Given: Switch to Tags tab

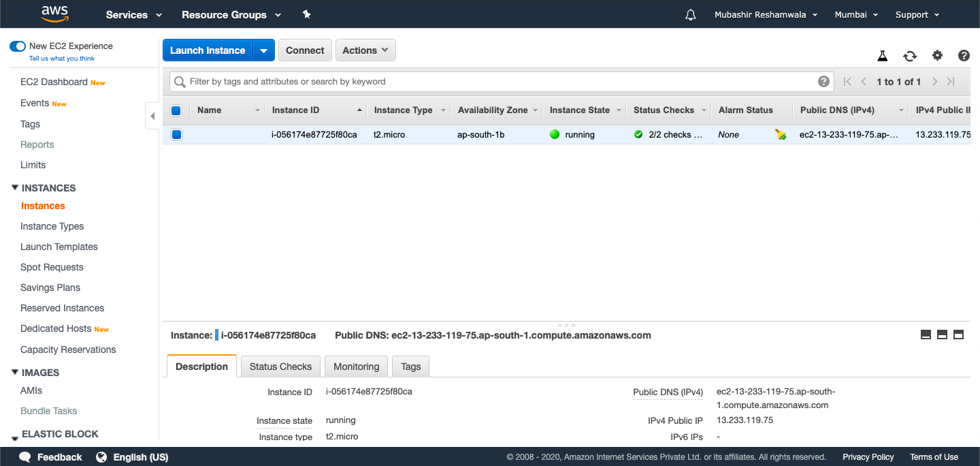Looking at the screenshot, I should 411,367.
